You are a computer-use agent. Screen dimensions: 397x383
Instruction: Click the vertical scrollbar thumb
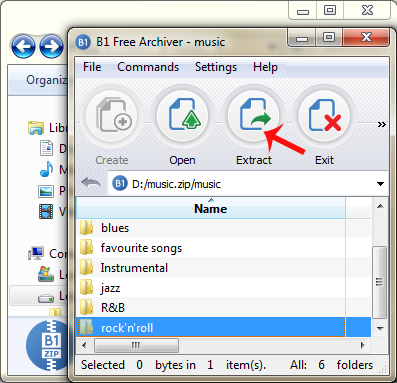click(x=379, y=282)
